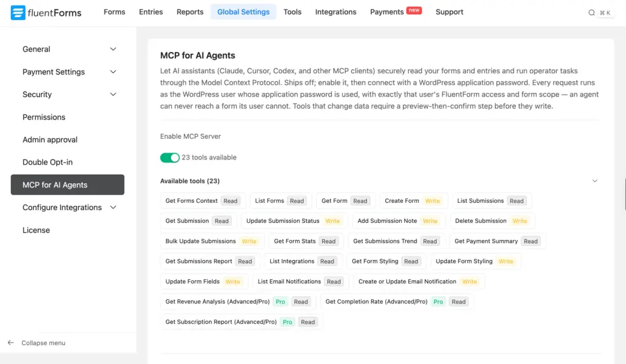Click the ⌘ K search shortcut
The image size is (626, 364).
605,13
